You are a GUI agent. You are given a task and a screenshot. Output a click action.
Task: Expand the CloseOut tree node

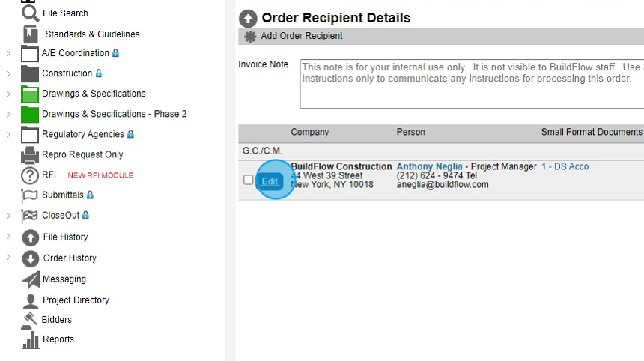pyautogui.click(x=8, y=216)
